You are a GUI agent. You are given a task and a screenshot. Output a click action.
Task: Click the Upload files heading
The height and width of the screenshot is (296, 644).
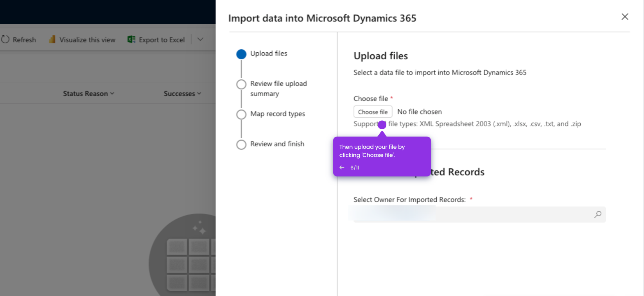pyautogui.click(x=381, y=56)
